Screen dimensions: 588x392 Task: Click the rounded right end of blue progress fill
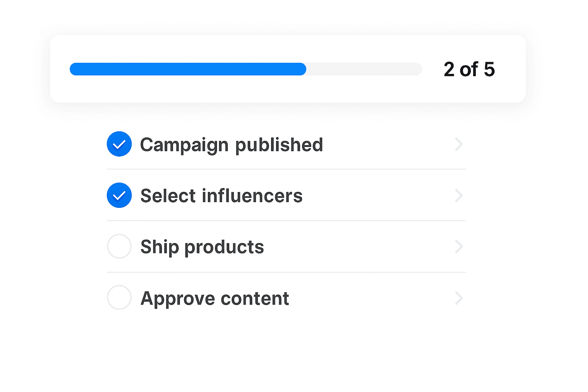click(302, 69)
